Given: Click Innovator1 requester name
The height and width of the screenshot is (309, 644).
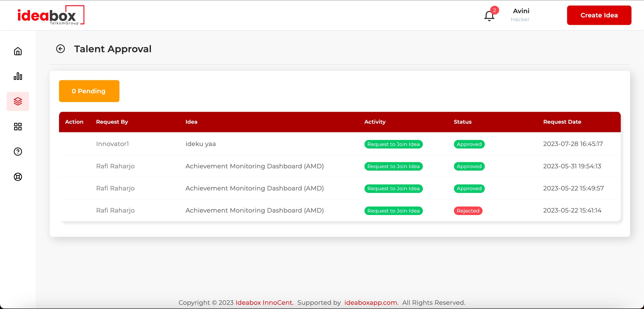Looking at the screenshot, I should (112, 144).
